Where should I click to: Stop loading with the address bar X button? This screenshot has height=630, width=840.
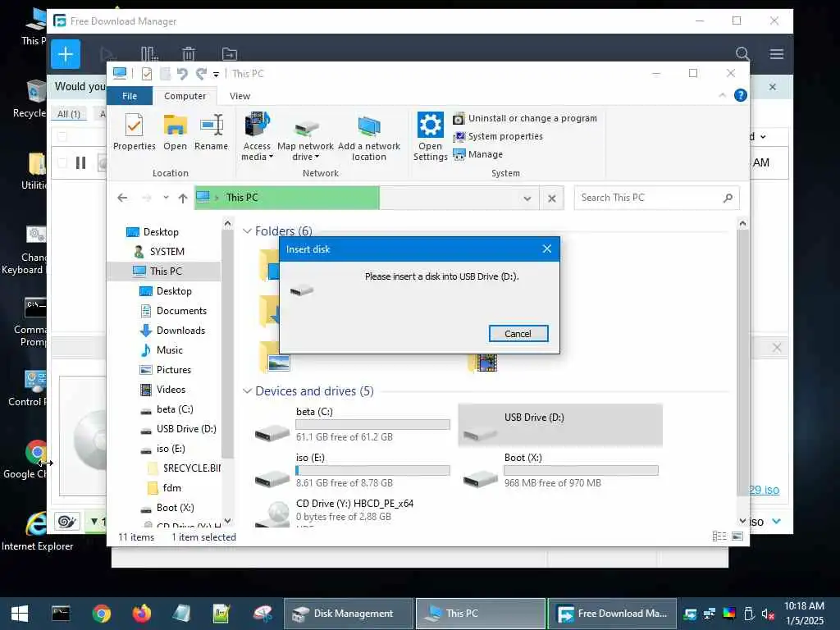pos(552,199)
